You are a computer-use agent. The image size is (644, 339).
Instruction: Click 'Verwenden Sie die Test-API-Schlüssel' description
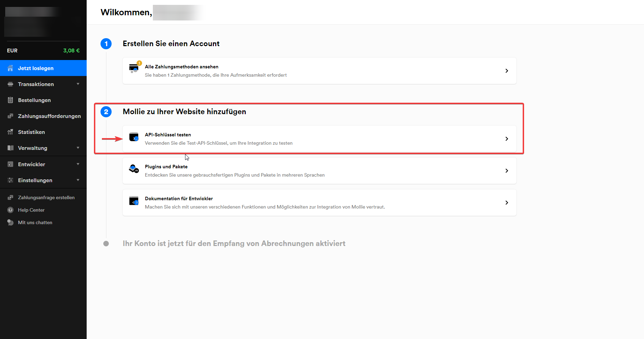coord(219,143)
